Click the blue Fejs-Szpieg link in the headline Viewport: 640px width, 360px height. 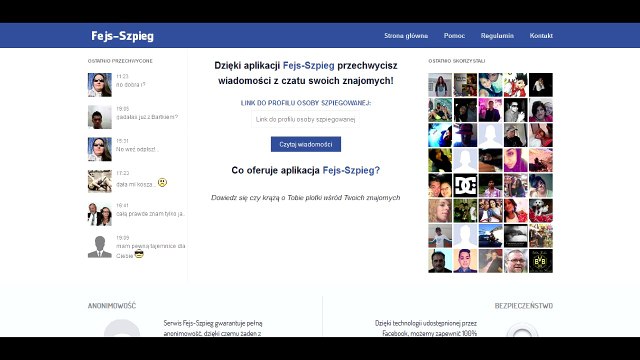click(309, 65)
